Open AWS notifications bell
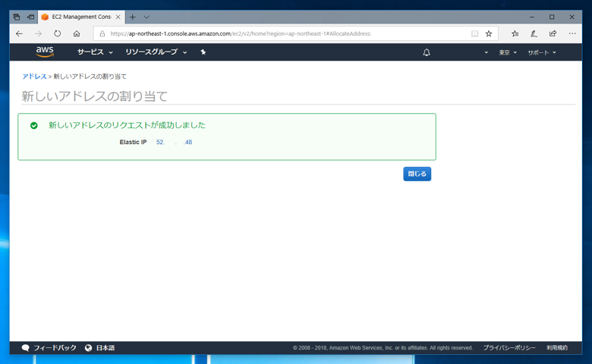This screenshot has width=592, height=364. [x=427, y=52]
